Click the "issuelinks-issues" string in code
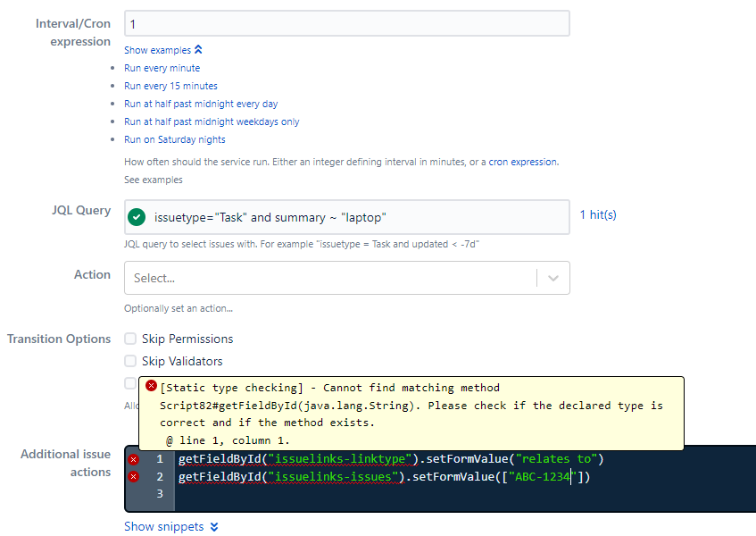Screen dimensions: 756x536 pos(333,477)
